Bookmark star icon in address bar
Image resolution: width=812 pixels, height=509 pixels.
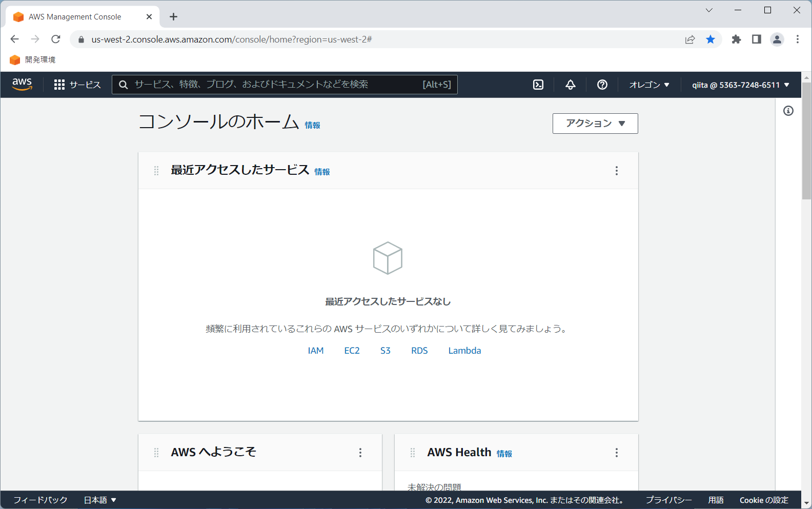pyautogui.click(x=710, y=39)
